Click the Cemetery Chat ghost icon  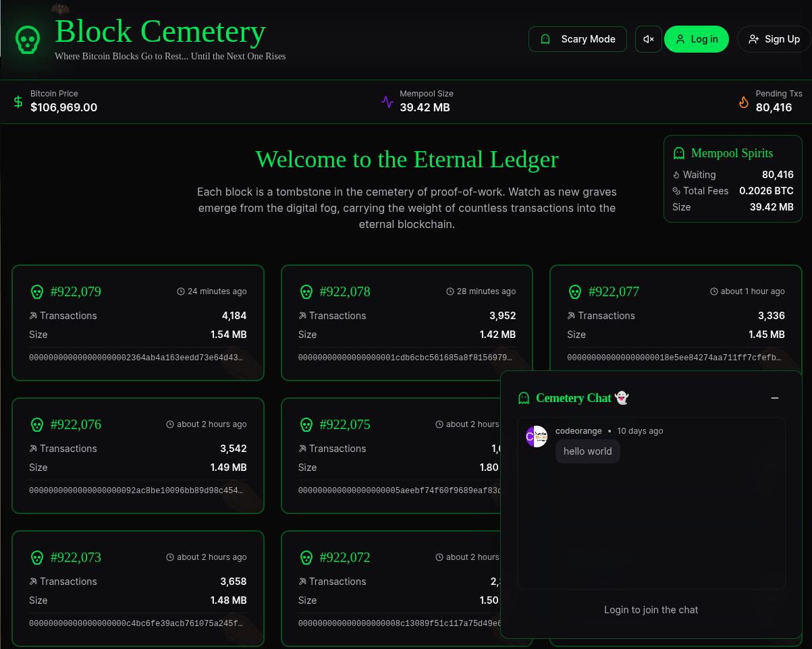pos(524,398)
